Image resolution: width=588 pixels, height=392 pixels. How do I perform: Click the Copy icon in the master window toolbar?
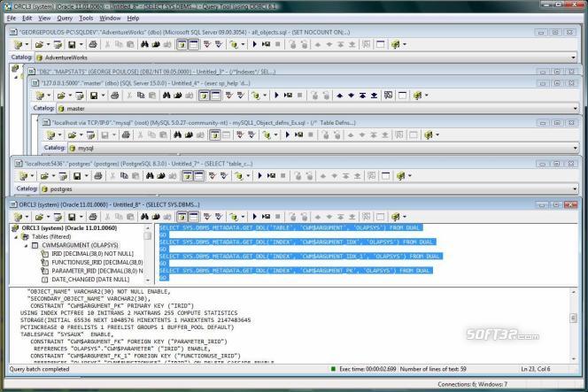tap(141, 96)
